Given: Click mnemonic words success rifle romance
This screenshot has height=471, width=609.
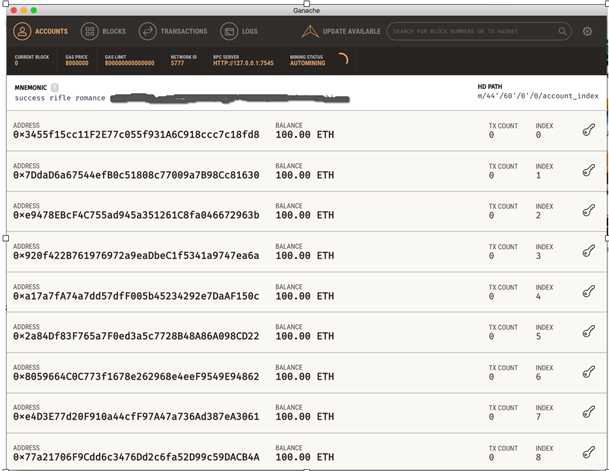Looking at the screenshot, I should coord(60,98).
